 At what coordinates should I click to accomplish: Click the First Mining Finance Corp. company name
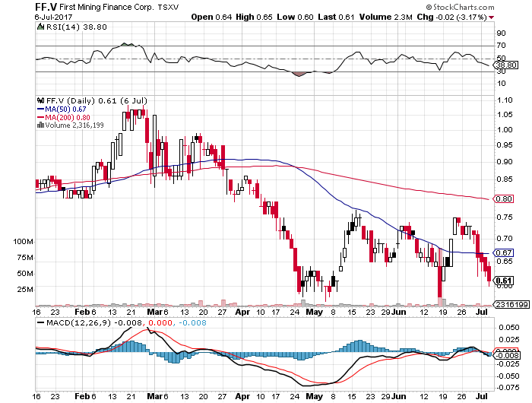click(x=106, y=7)
